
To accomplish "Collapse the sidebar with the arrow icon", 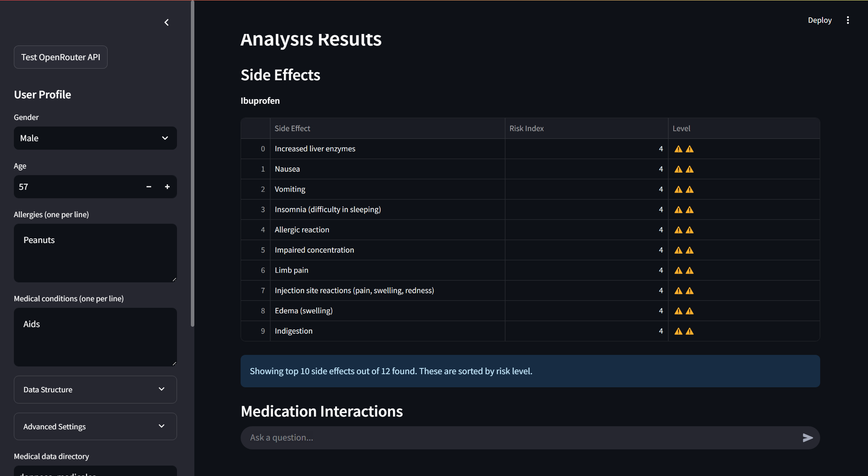I will pos(167,22).
